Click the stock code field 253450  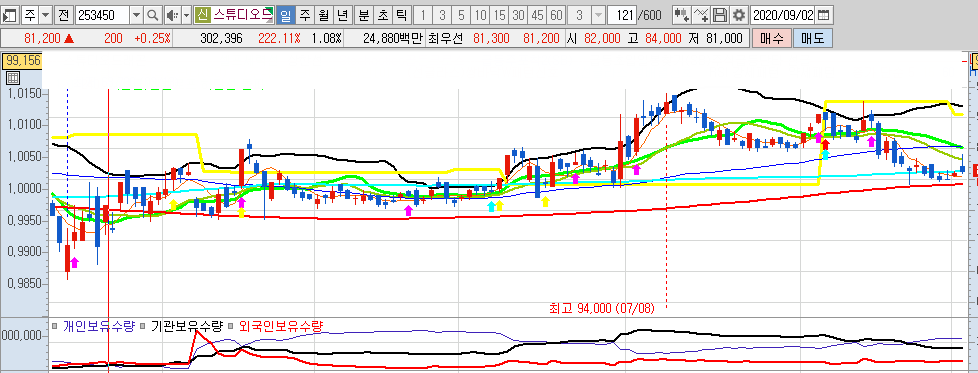coord(102,14)
